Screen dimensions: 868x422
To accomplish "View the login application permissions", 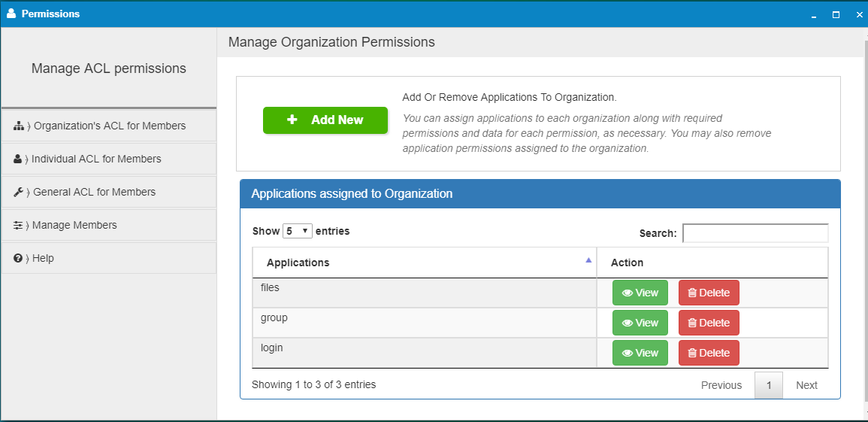I will 640,353.
